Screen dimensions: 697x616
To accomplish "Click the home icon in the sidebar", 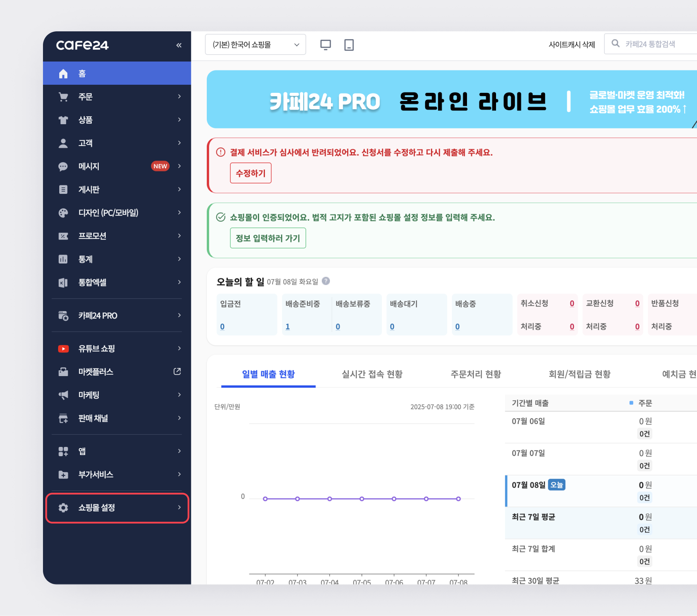I will click(63, 74).
